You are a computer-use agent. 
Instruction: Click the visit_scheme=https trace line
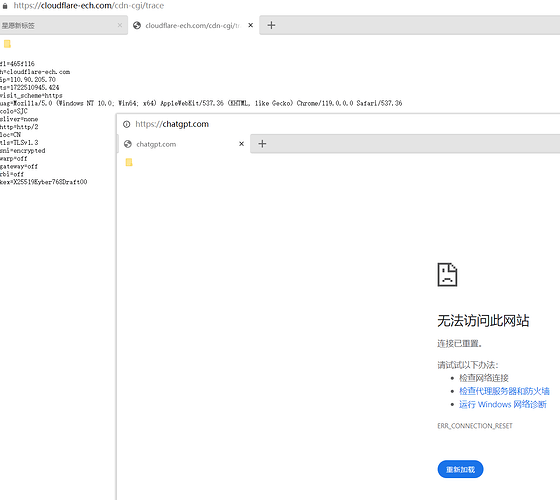31,95
